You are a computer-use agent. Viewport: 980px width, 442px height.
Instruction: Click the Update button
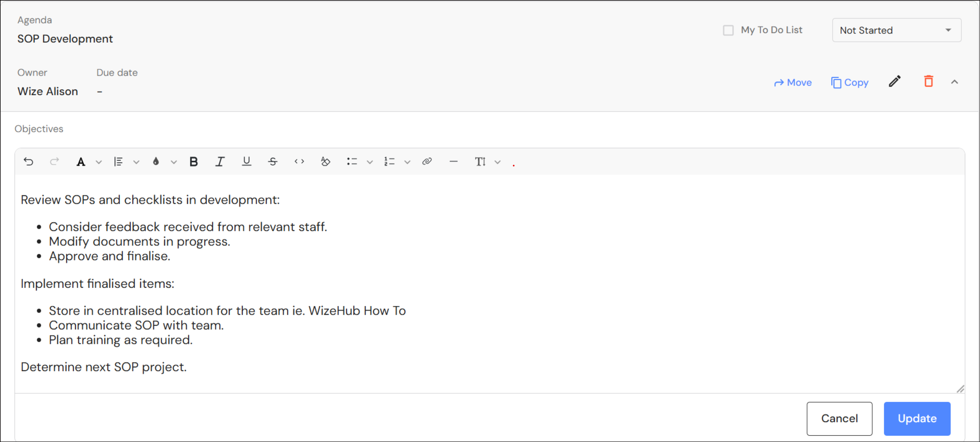pyautogui.click(x=917, y=419)
